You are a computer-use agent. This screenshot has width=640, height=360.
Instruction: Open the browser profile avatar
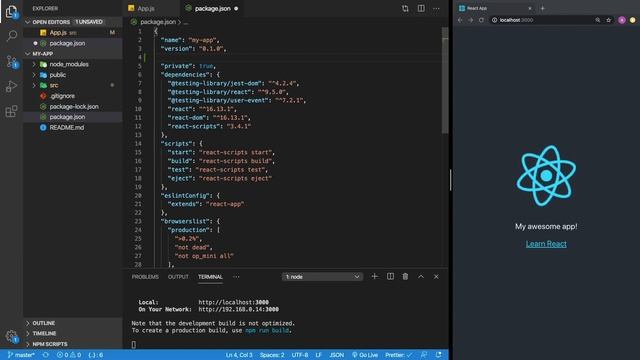click(622, 20)
